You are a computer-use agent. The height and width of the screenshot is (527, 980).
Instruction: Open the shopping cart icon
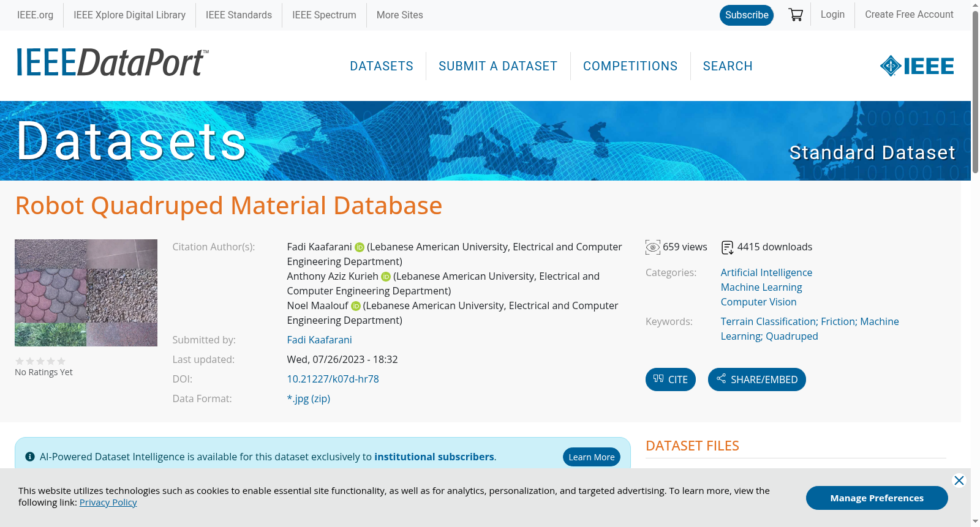pos(796,15)
